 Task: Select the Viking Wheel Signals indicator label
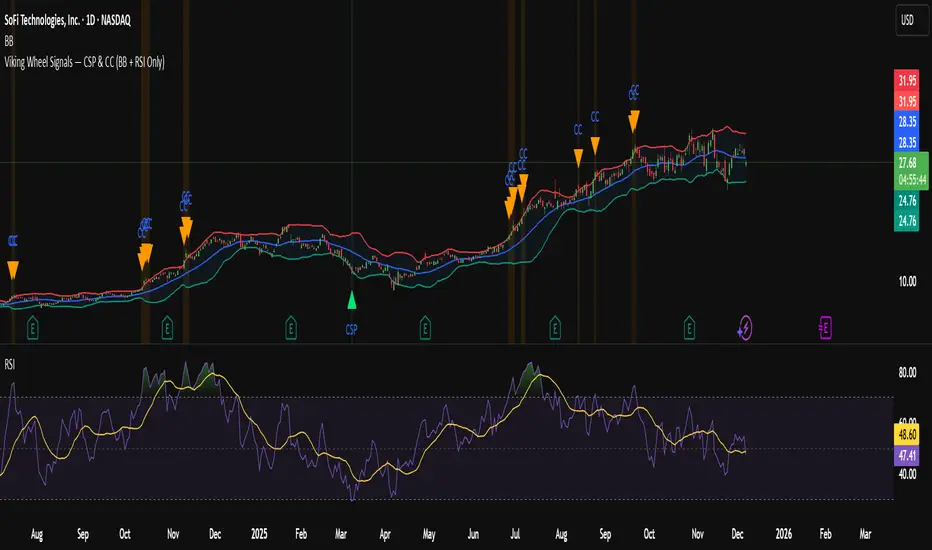tap(84, 62)
